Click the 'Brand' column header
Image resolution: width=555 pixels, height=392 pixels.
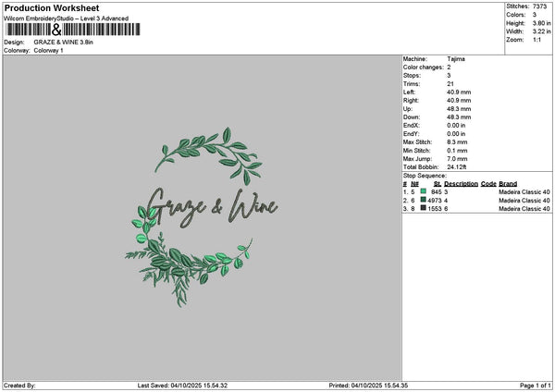click(x=508, y=184)
